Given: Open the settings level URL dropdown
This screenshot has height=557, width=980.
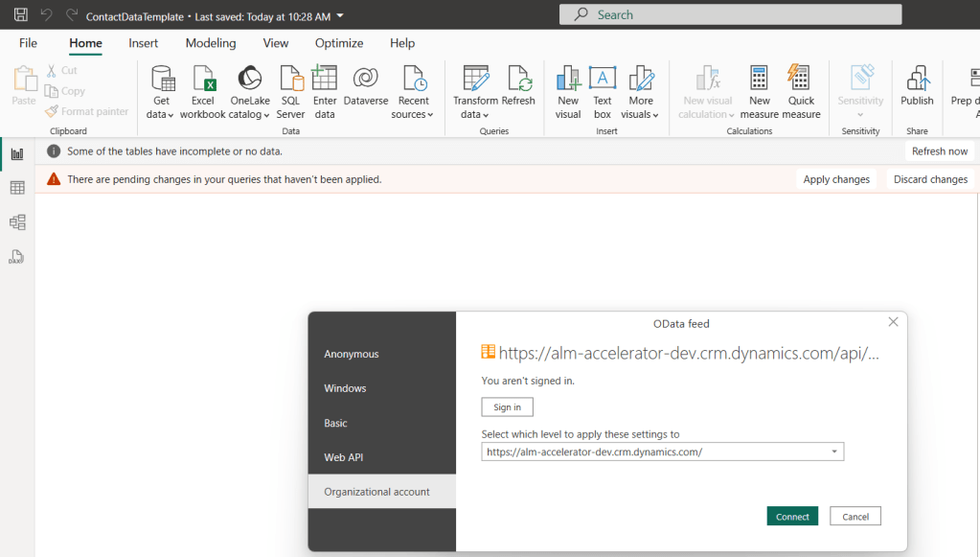Looking at the screenshot, I should click(x=833, y=452).
